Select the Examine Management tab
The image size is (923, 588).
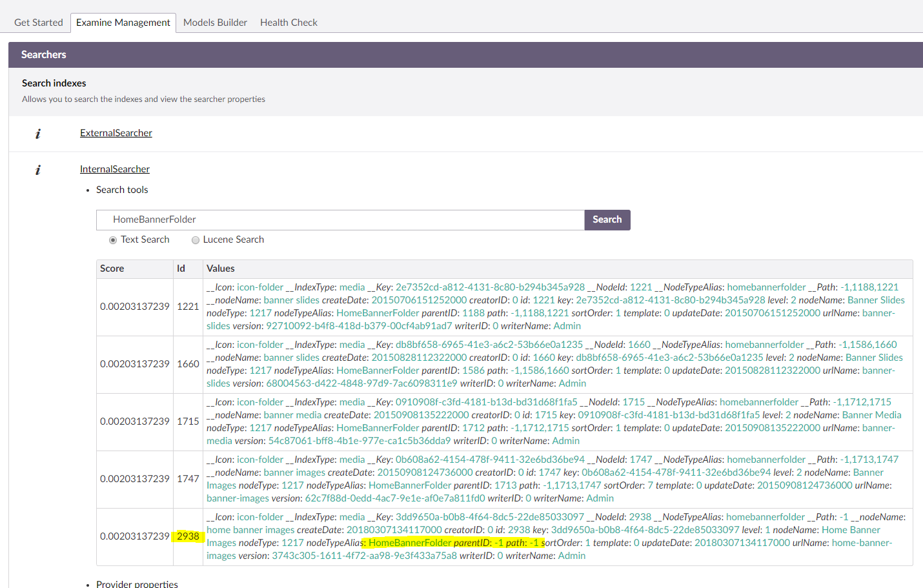click(123, 23)
